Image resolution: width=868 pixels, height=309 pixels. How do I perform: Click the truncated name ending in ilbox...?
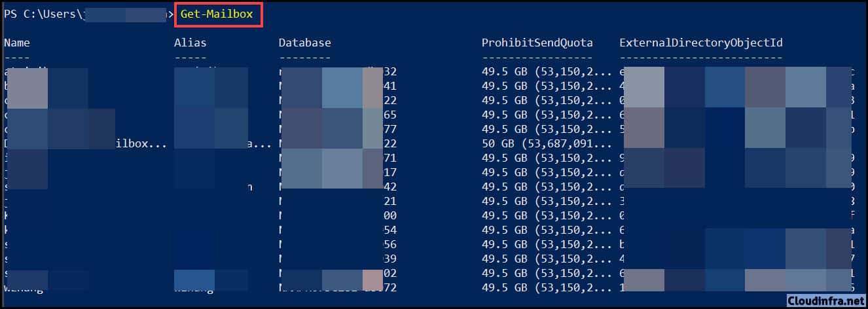(x=85, y=143)
